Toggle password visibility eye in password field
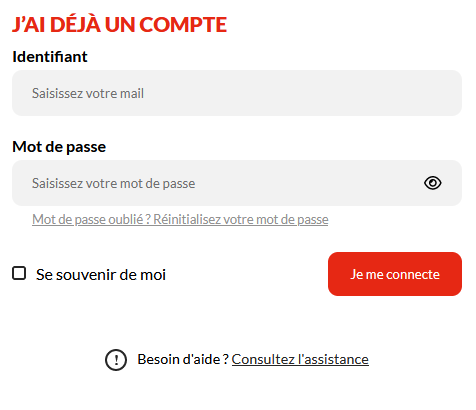The height and width of the screenshot is (410, 476). [433, 183]
